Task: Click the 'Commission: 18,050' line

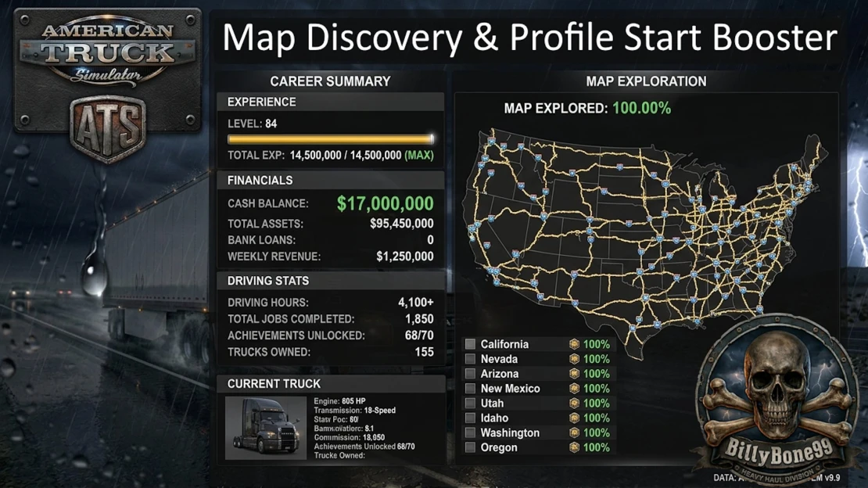Action: [x=350, y=438]
